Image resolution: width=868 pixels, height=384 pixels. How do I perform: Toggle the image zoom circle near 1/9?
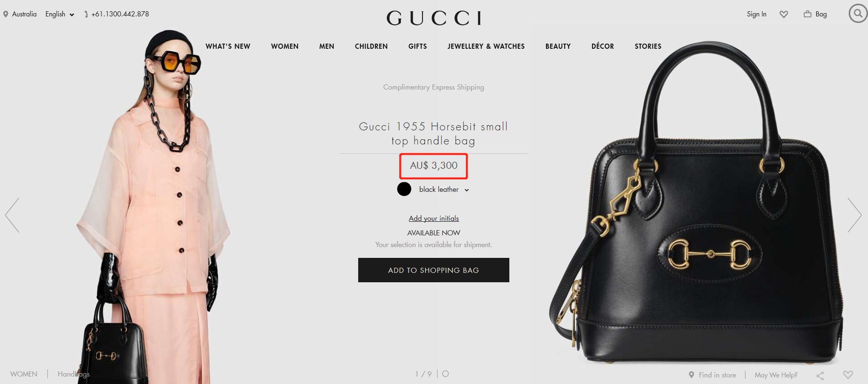[446, 374]
